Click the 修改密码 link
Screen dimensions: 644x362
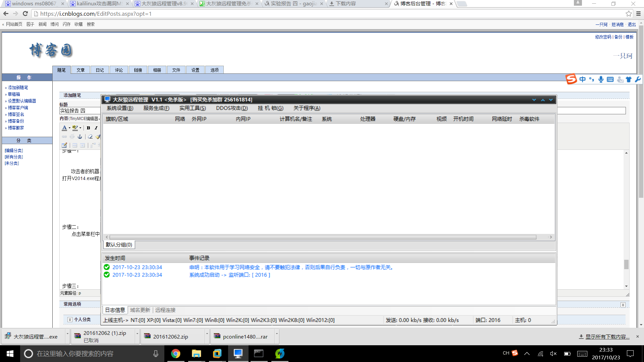click(x=603, y=37)
